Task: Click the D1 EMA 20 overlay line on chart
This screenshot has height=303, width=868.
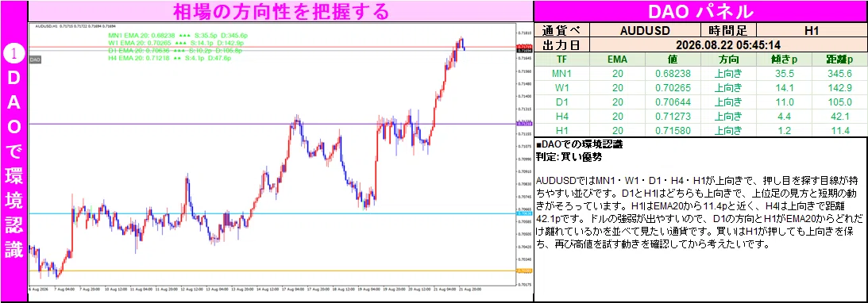Action: (176, 50)
